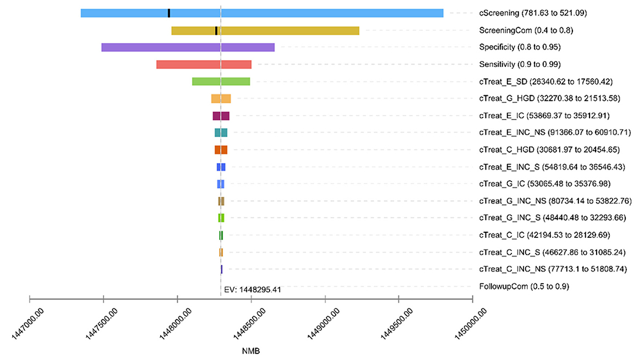This screenshot has height=364, width=644.
Task: Select the cTreat_G_INC_NS parameter label
Action: (x=555, y=202)
